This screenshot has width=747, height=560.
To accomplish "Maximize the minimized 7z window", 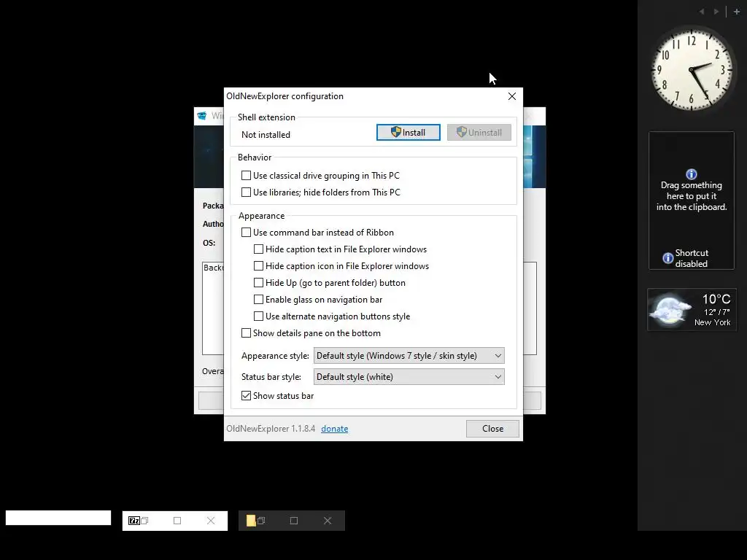I will point(177,521).
